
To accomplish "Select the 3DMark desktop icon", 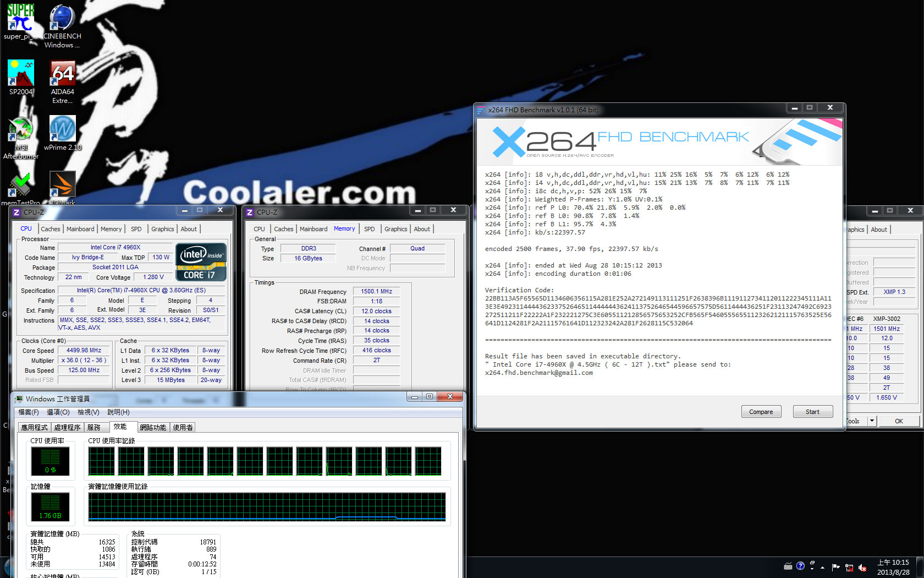I will [x=62, y=188].
